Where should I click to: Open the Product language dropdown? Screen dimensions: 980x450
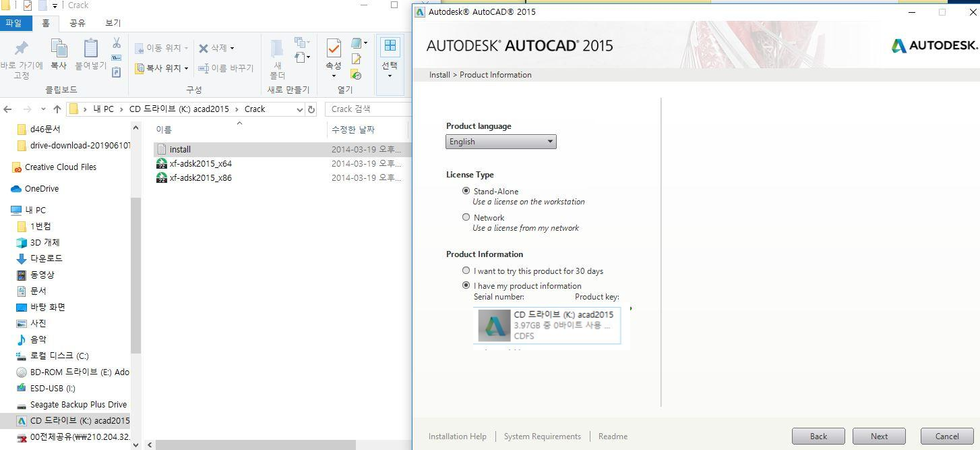(x=549, y=142)
